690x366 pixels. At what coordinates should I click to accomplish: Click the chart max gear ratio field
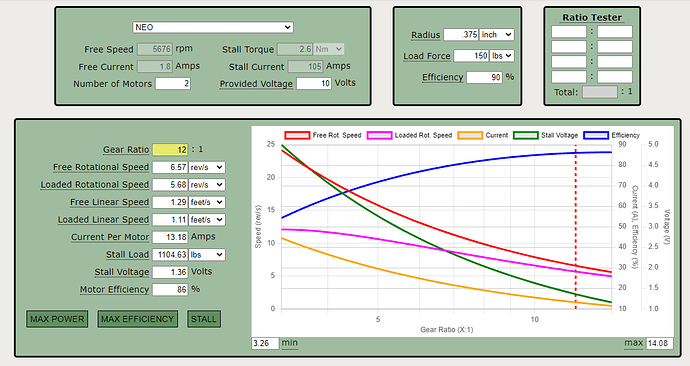pyautogui.click(x=660, y=343)
